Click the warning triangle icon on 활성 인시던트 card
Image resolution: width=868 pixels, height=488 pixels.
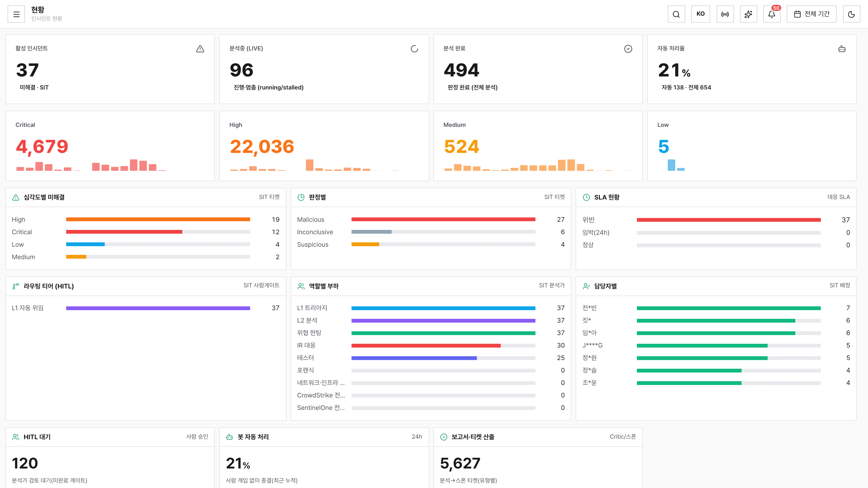coord(200,49)
